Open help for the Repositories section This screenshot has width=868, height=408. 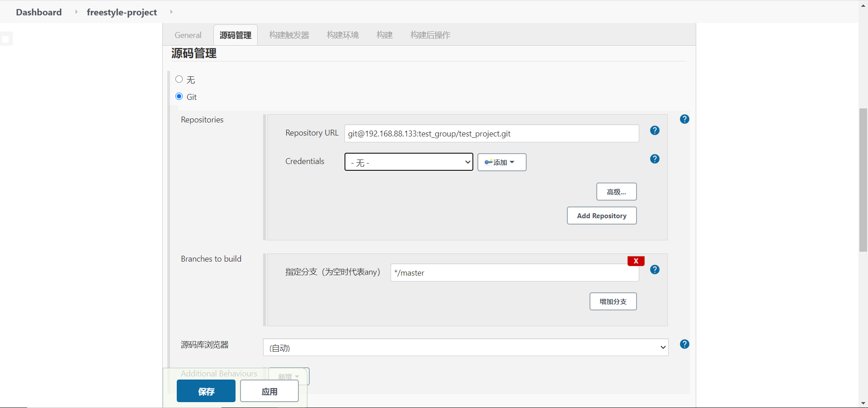point(684,119)
